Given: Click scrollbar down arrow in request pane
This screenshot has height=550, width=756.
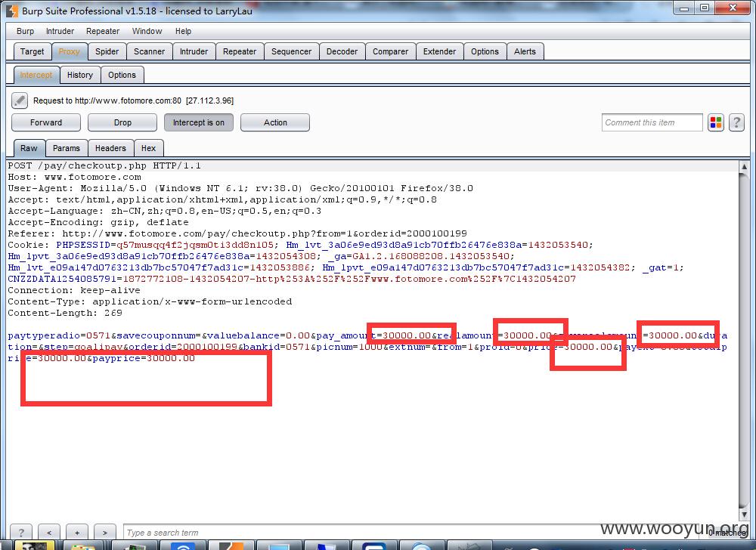Looking at the screenshot, I should pos(744,514).
